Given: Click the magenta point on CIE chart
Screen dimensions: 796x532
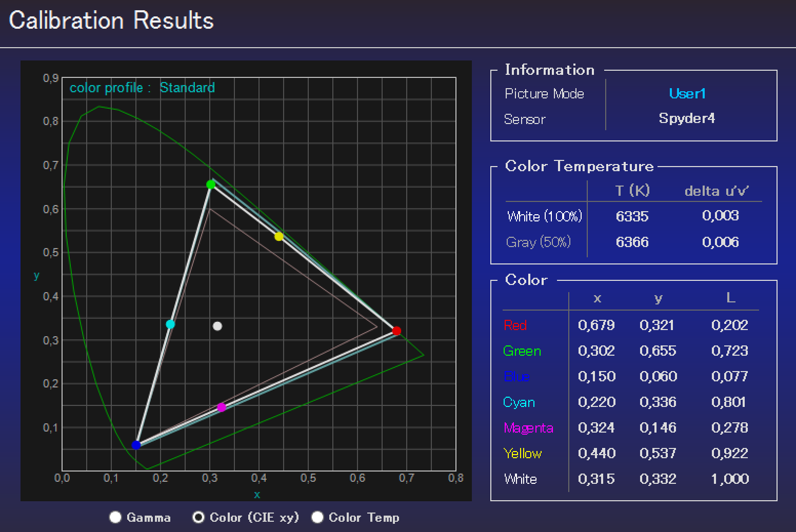Looking at the screenshot, I should pyautogui.click(x=222, y=407).
